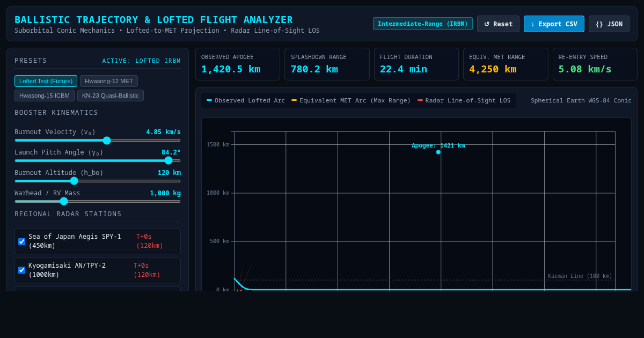Viewport: 644px width, 338px height.
Task: Load the Hwasong-15 ICBM preset
Action: [x=45, y=95]
